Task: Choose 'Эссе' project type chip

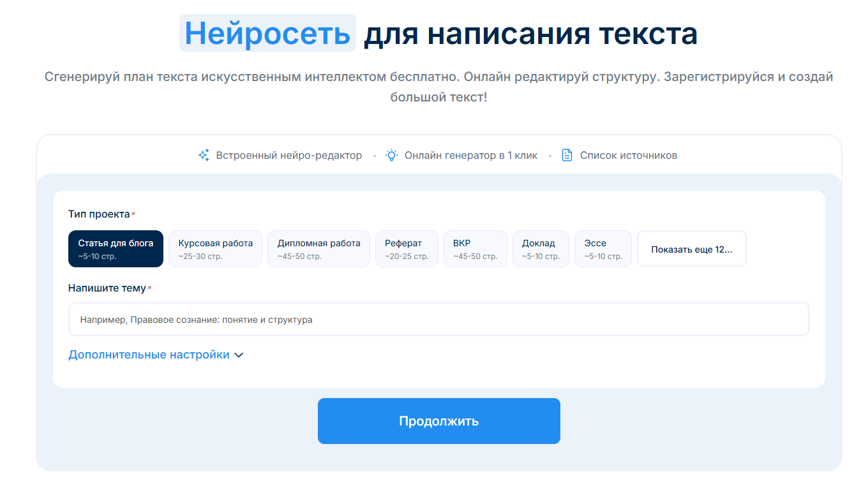Action: tap(602, 249)
